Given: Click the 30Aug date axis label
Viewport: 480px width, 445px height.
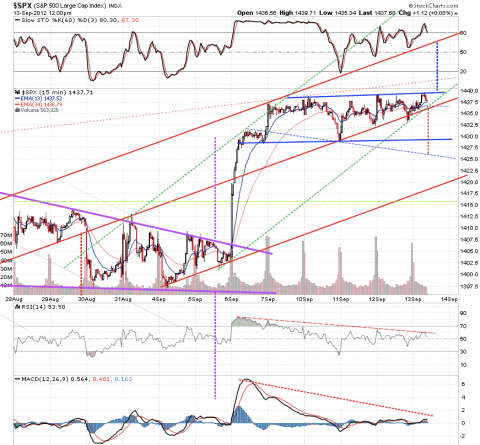Looking at the screenshot, I should tap(86, 299).
